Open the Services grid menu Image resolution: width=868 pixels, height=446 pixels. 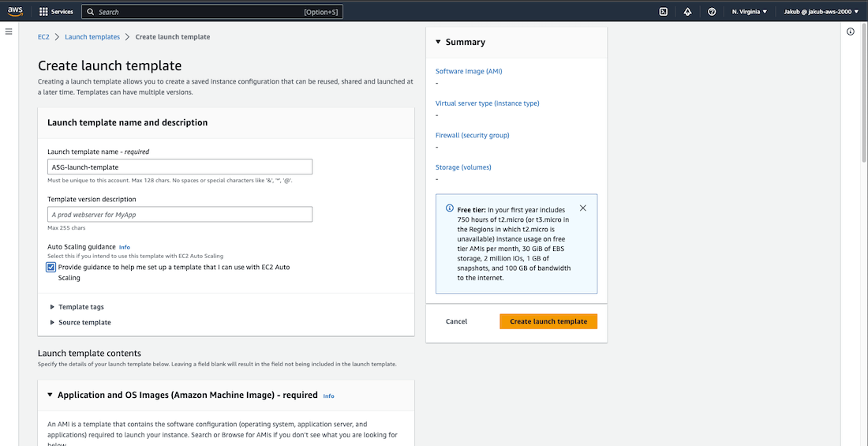pos(55,12)
